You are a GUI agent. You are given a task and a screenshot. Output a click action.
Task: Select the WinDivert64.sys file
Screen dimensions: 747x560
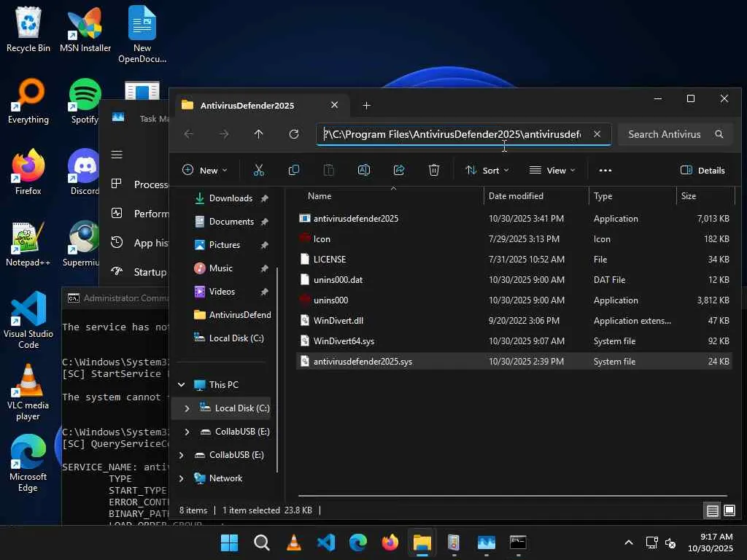point(344,341)
